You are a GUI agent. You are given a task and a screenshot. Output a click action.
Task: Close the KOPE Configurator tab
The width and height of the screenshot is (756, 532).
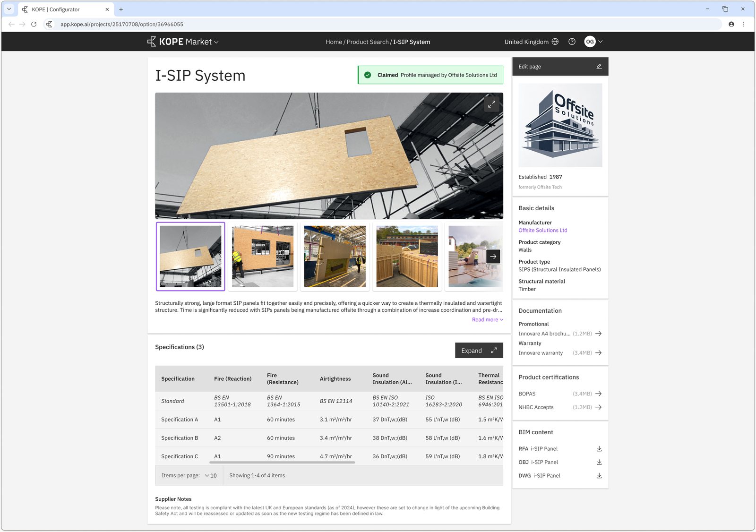[107, 9]
